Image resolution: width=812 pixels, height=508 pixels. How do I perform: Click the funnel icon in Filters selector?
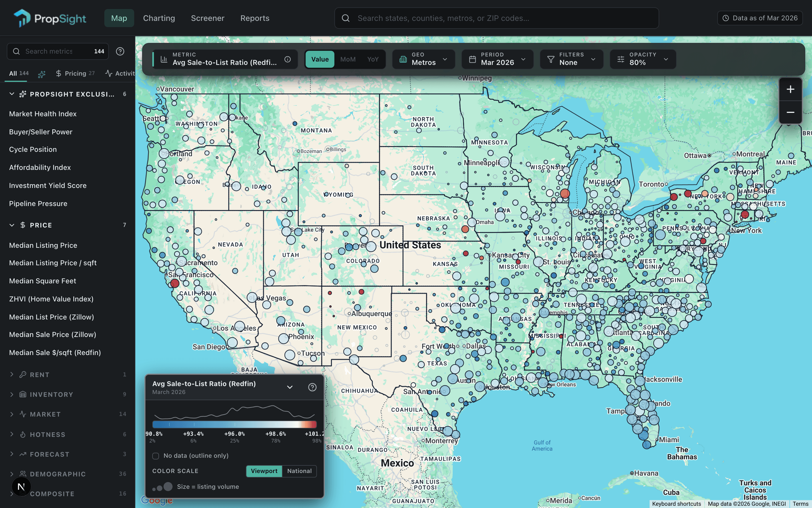[x=551, y=59]
